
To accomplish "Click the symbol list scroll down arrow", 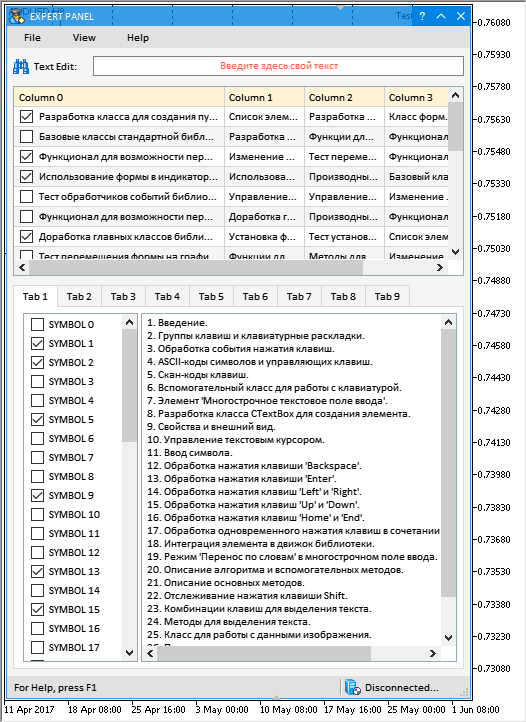I will pos(129,653).
